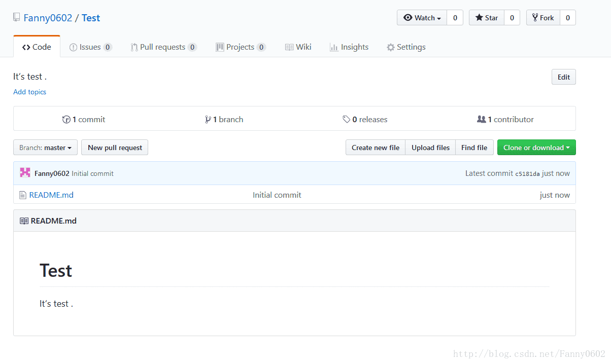
Task: Expand the Branch: master dropdown
Action: tap(46, 148)
